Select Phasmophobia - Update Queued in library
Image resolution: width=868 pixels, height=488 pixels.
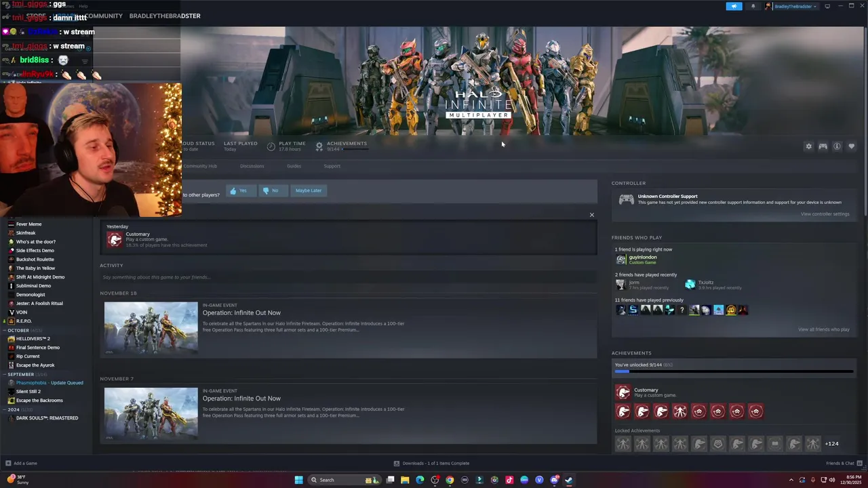(50, 383)
